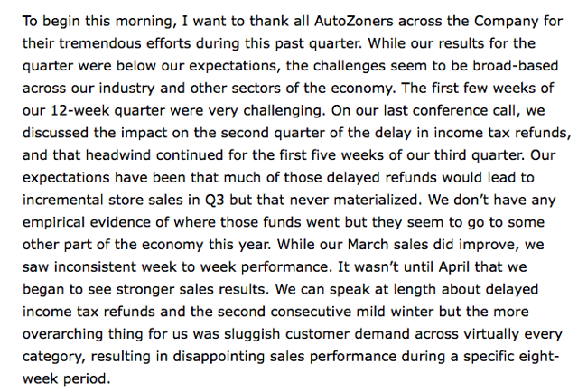Click the word "Company" in first line

click(506, 22)
